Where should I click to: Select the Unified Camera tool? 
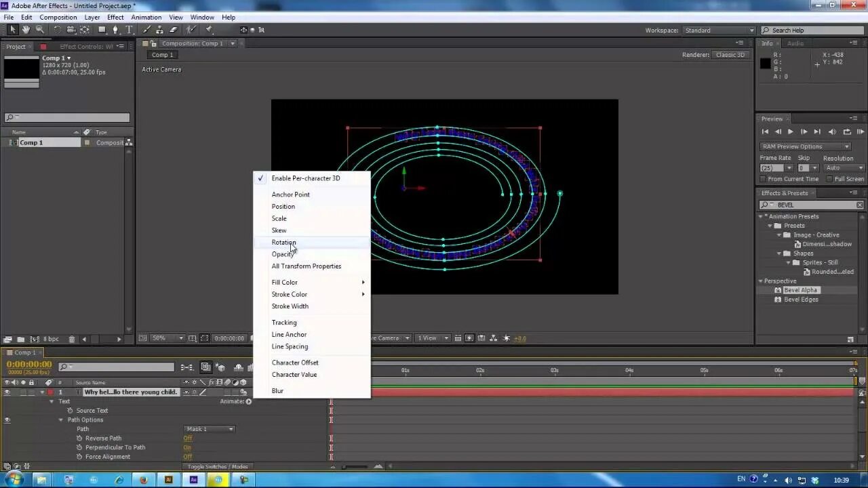click(x=71, y=30)
